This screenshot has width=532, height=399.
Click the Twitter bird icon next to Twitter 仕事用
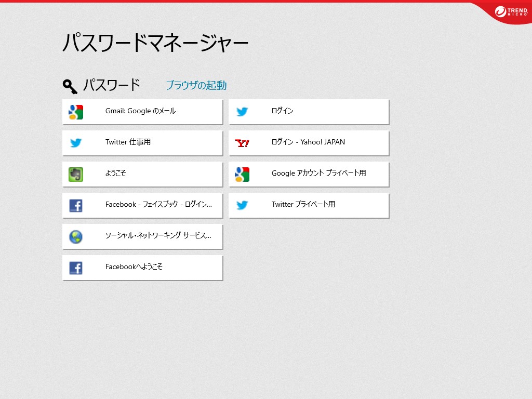click(76, 143)
